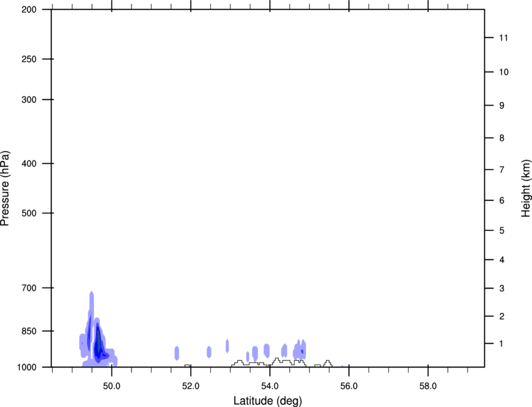Pick the 11 km height label

503,38
